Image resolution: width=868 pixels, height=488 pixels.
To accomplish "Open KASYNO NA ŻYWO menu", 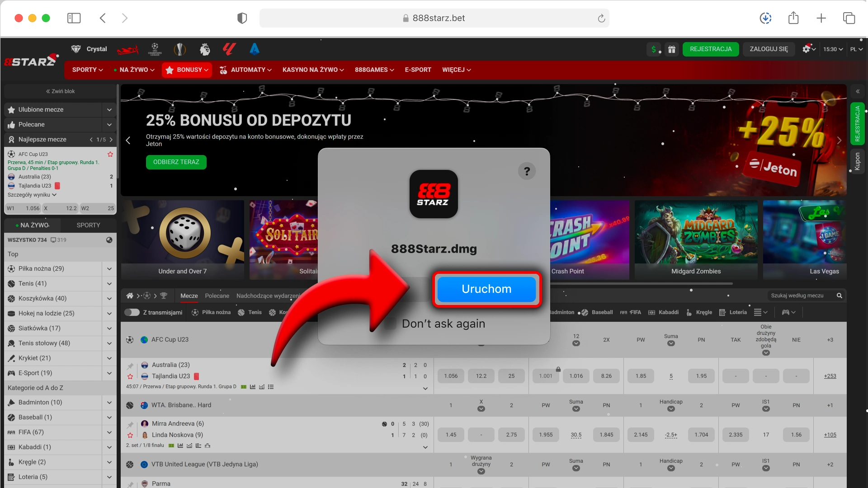I will (x=313, y=70).
